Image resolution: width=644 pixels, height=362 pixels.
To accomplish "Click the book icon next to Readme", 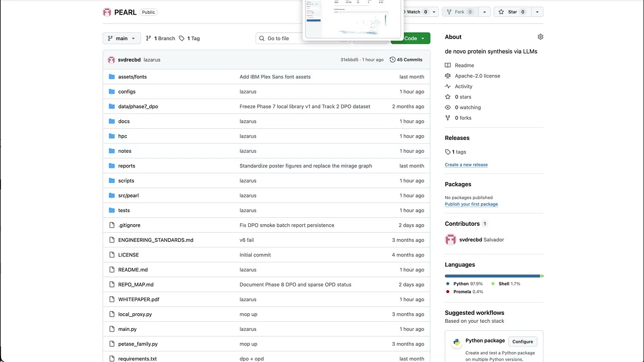I will tap(448, 65).
